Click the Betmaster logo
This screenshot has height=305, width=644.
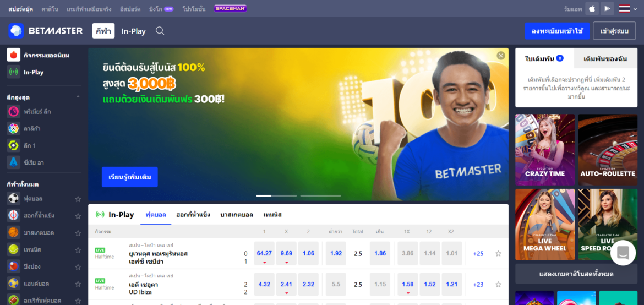point(46,31)
